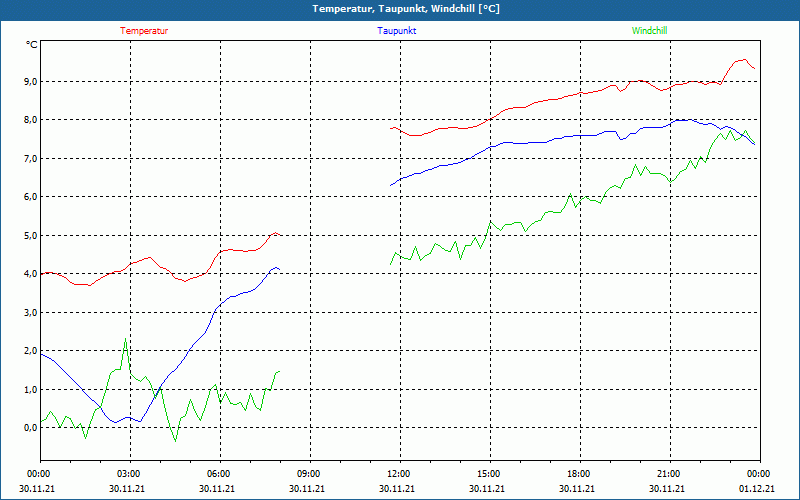Viewport: 800px width, 500px height.
Task: Click the blue Taupunkt legend label
Action: pyautogui.click(x=396, y=31)
